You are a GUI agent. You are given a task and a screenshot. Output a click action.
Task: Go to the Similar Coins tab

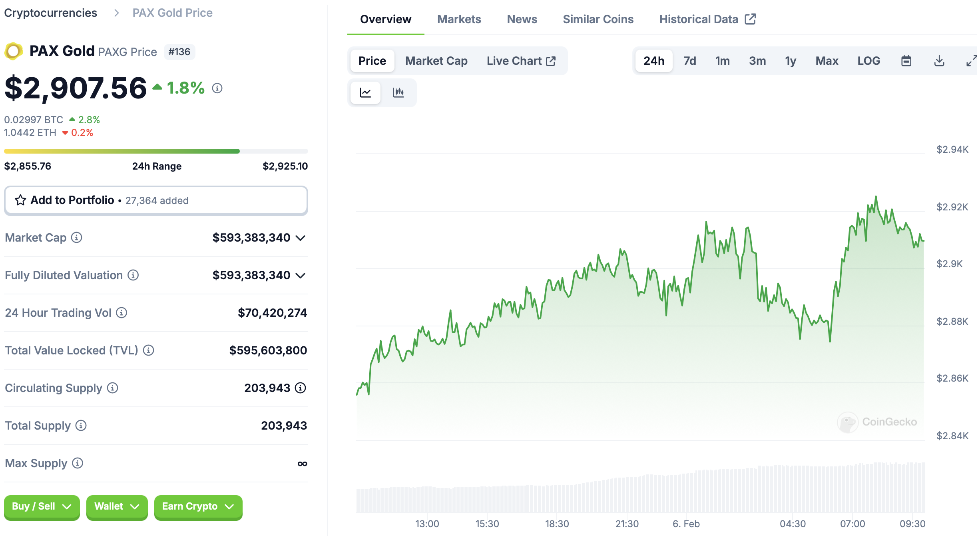[x=598, y=19]
